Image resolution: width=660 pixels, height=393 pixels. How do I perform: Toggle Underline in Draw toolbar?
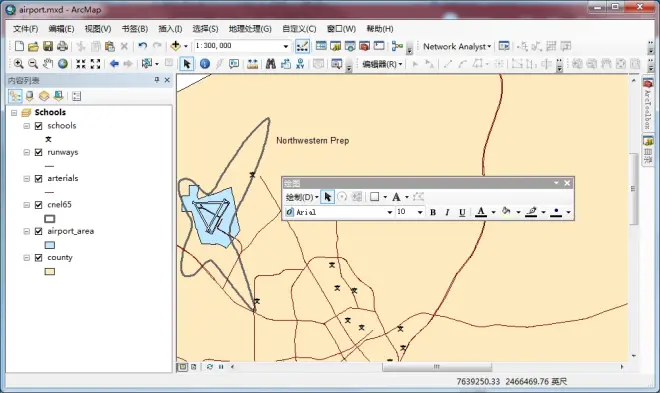(462, 212)
